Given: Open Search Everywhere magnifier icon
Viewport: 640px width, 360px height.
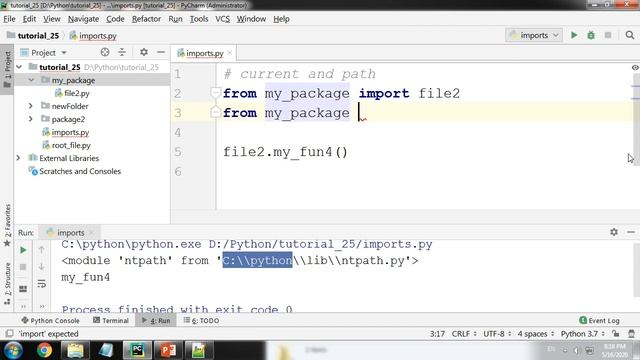Looking at the screenshot, I should pyautogui.click(x=630, y=36).
